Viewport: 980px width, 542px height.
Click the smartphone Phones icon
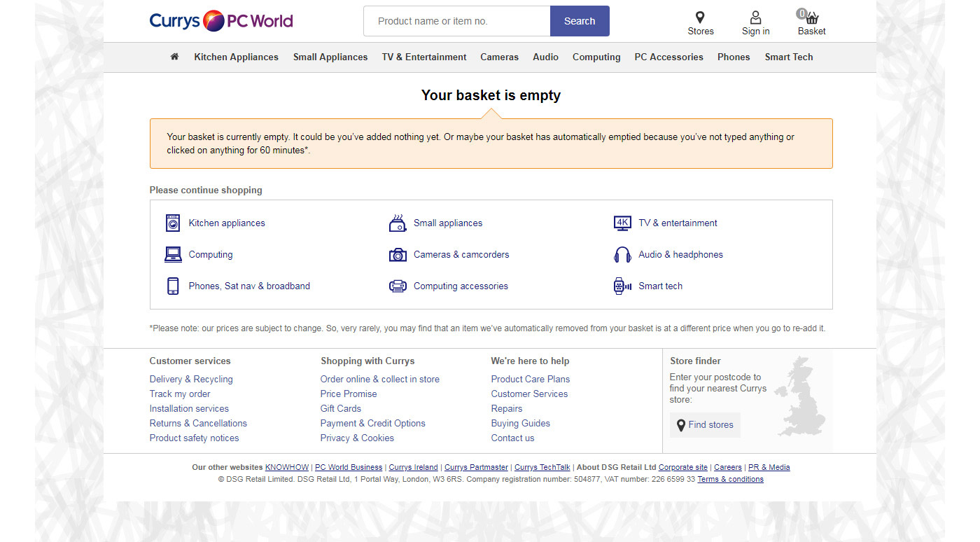pos(173,286)
